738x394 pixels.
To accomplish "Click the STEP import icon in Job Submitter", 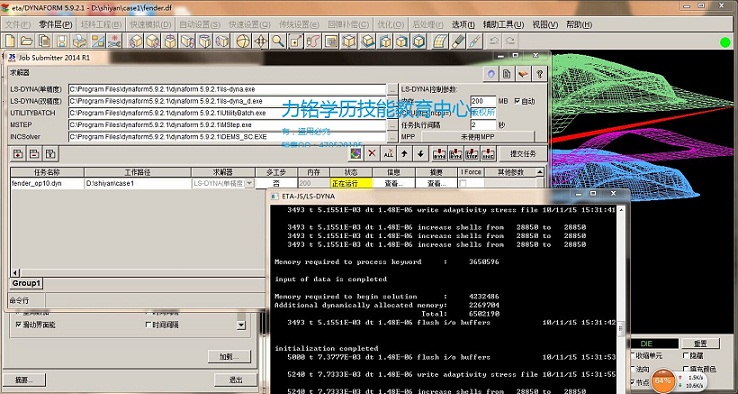I will coord(472,153).
